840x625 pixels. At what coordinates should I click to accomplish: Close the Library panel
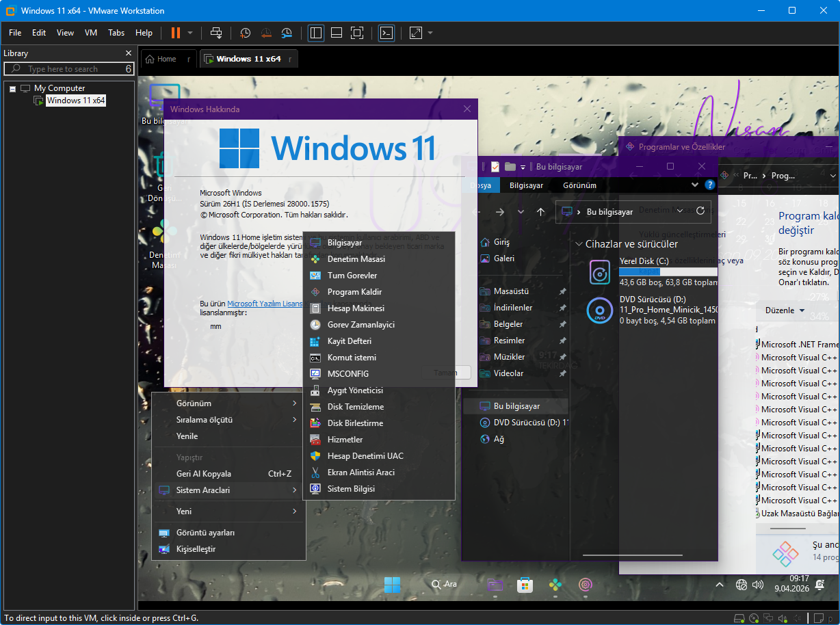tap(129, 53)
